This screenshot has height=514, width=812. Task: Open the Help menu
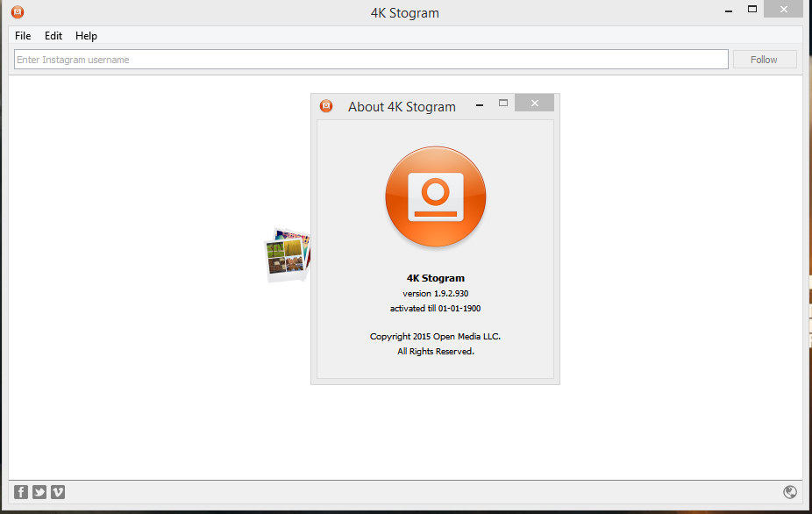click(x=85, y=36)
